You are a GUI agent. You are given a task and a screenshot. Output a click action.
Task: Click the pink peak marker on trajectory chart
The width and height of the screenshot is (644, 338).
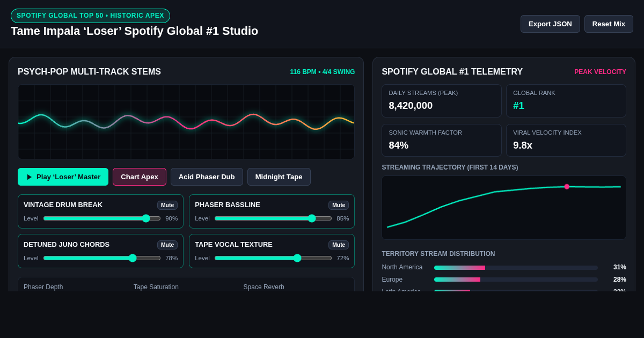(567, 187)
